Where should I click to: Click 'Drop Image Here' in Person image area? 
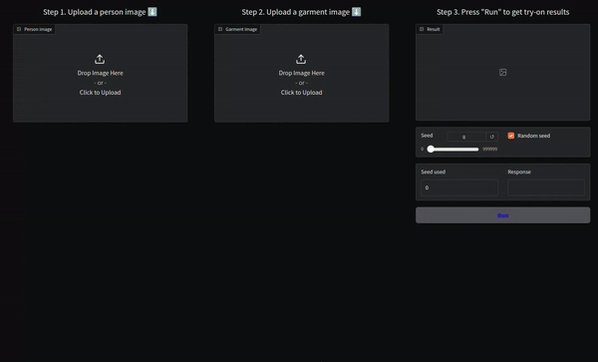pos(100,73)
